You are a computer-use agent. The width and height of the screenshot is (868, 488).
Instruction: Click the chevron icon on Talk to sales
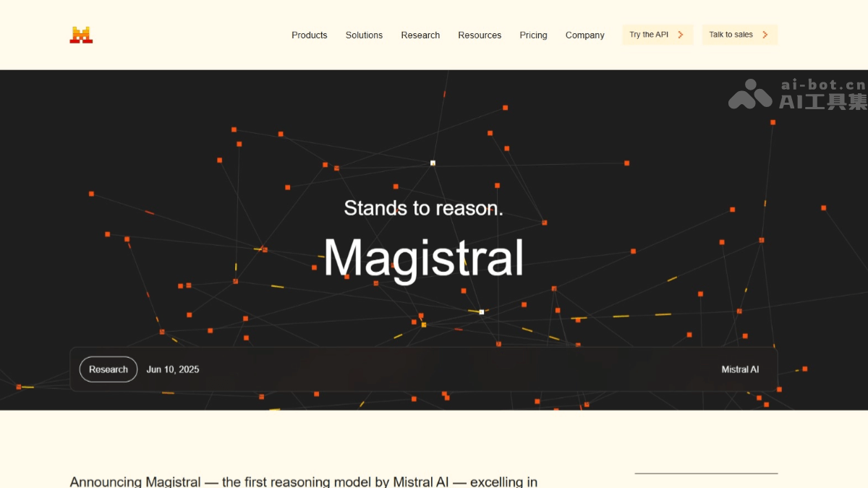pos(764,34)
